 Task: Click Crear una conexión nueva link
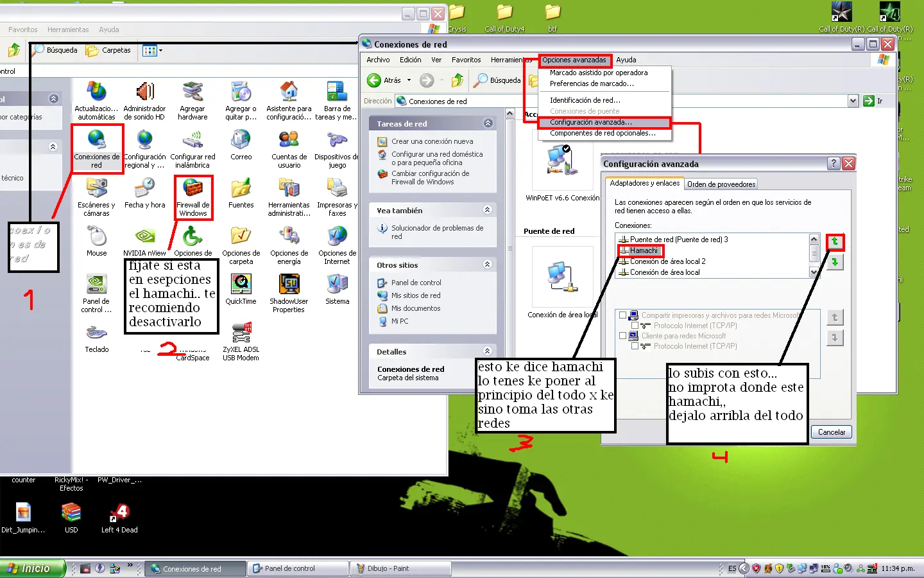[432, 141]
